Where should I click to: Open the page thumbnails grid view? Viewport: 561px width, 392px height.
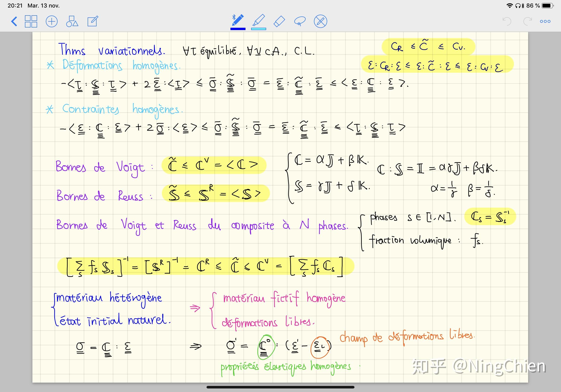[x=31, y=21]
